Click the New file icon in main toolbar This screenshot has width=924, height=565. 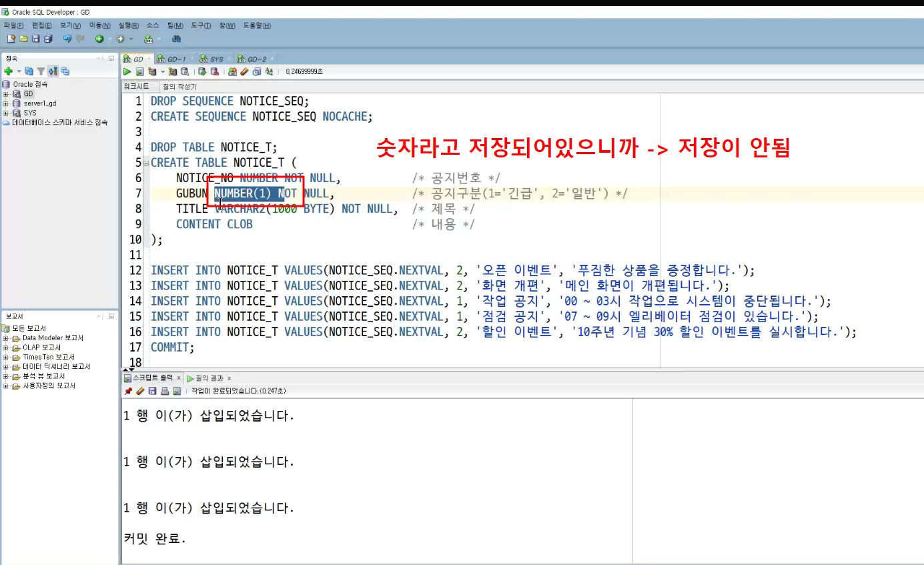pos(11,39)
